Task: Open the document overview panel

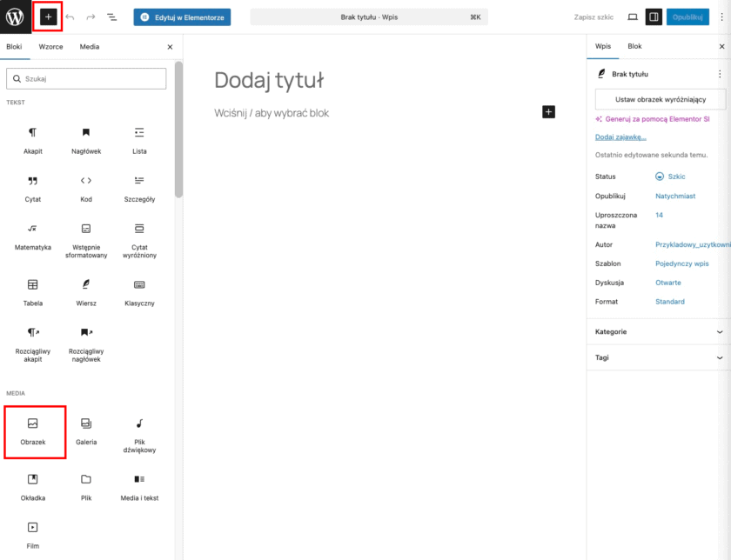Action: [111, 15]
